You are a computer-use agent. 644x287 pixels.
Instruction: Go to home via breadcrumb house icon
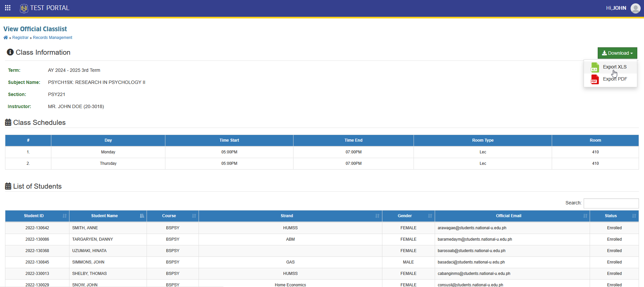click(6, 38)
